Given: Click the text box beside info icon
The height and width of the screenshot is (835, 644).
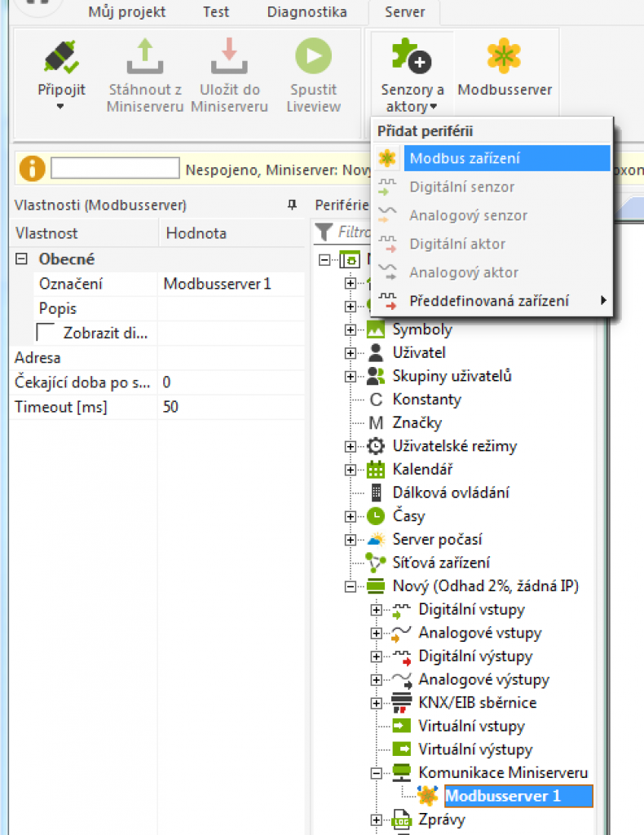Looking at the screenshot, I should 115,169.
